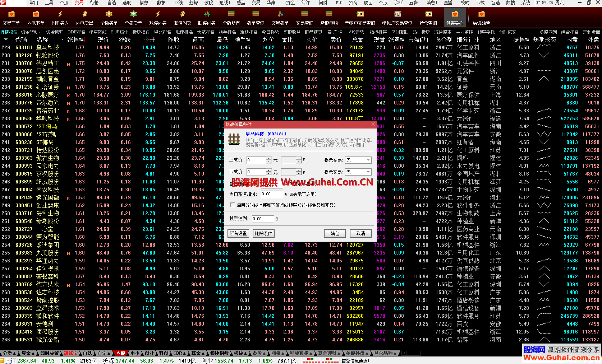Switch to 板块指数 ranking tab
The image size is (602, 364).
[x=141, y=32]
